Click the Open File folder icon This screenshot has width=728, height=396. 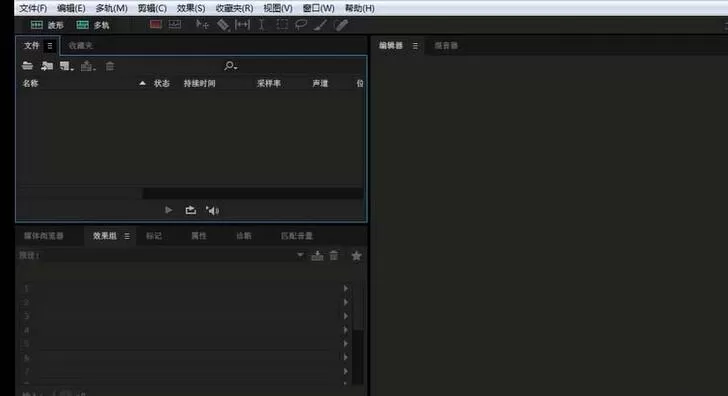27,66
